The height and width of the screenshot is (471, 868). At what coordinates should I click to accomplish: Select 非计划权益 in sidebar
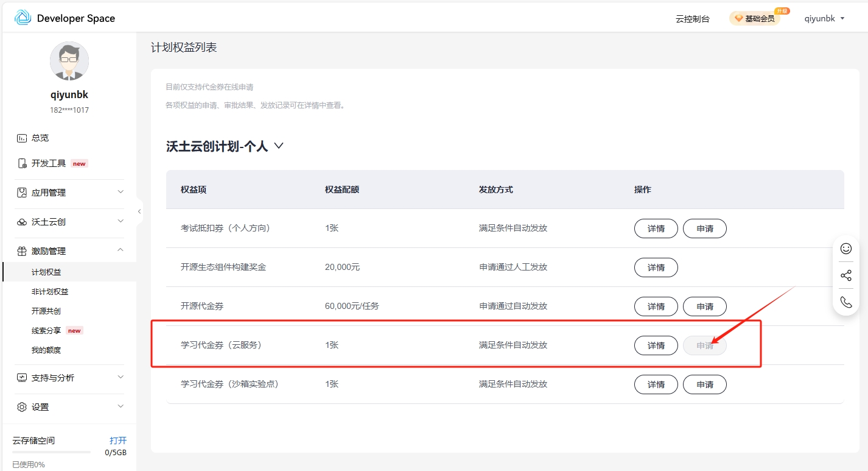[x=50, y=292]
